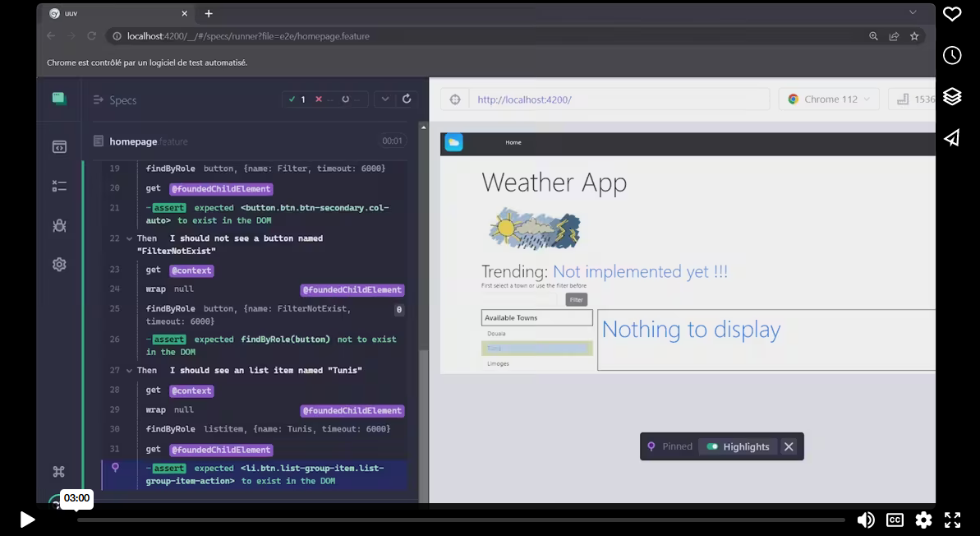Open Cypress settings gear in sidebar
This screenshot has width=980, height=536.
(59, 265)
